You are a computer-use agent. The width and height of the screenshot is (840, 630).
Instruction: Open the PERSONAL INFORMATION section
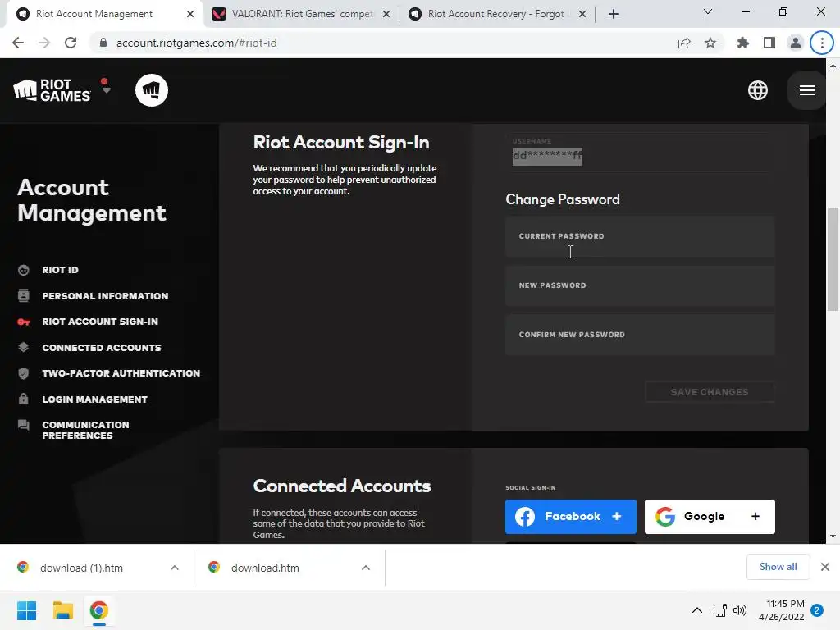(x=105, y=295)
